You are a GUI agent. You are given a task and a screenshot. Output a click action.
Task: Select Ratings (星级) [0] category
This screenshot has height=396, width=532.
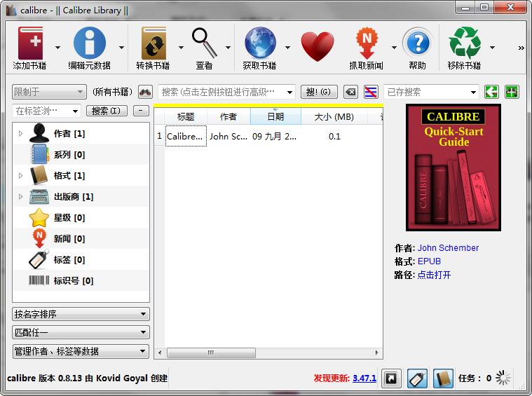tap(81, 217)
